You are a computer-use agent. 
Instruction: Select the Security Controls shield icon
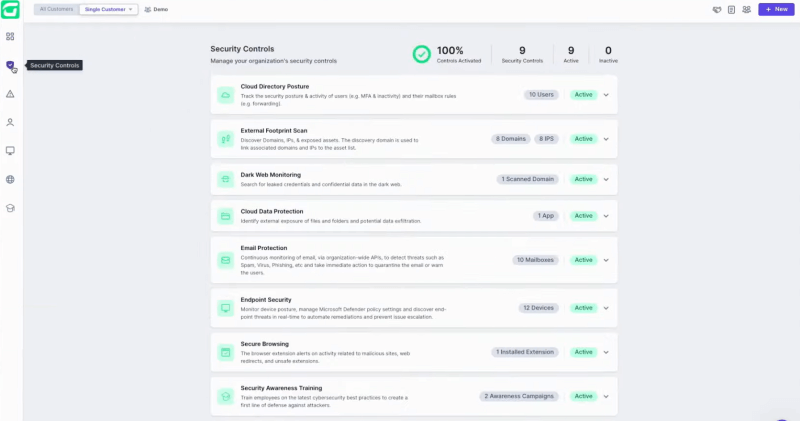pos(10,65)
